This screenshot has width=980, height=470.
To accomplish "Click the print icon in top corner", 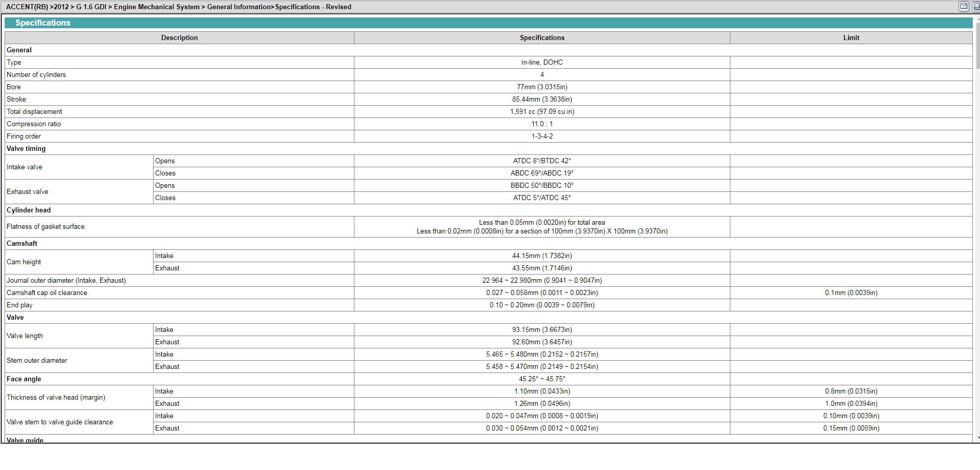I will (x=975, y=7).
